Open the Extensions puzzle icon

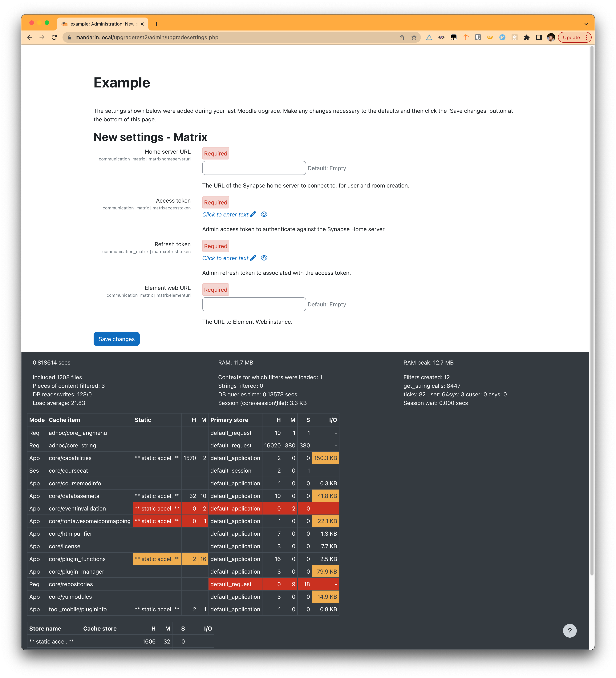tap(526, 37)
